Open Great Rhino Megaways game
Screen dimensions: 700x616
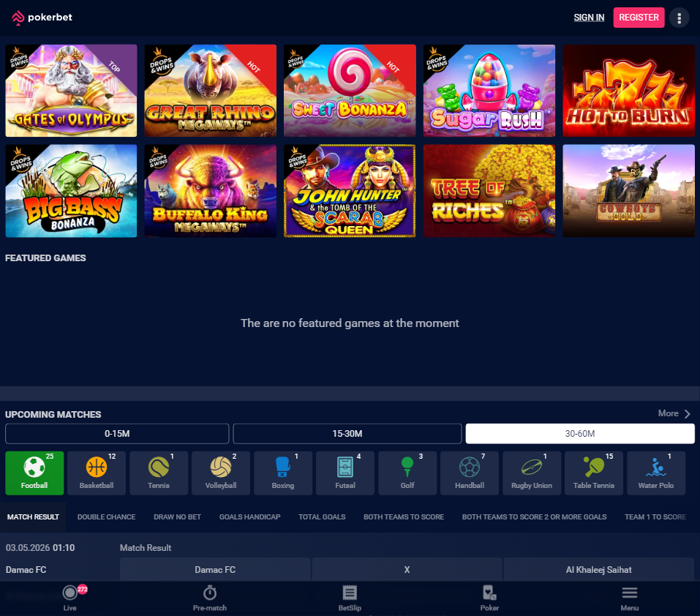click(x=210, y=91)
